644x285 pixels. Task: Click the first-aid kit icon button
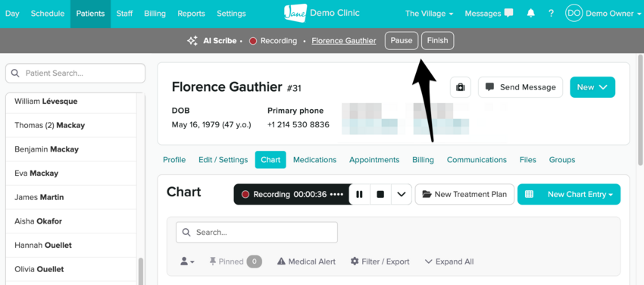461,87
